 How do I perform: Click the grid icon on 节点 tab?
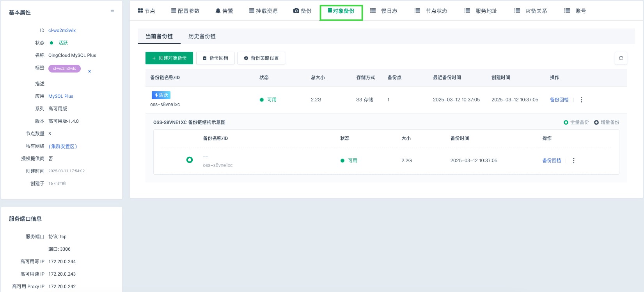[x=140, y=11]
